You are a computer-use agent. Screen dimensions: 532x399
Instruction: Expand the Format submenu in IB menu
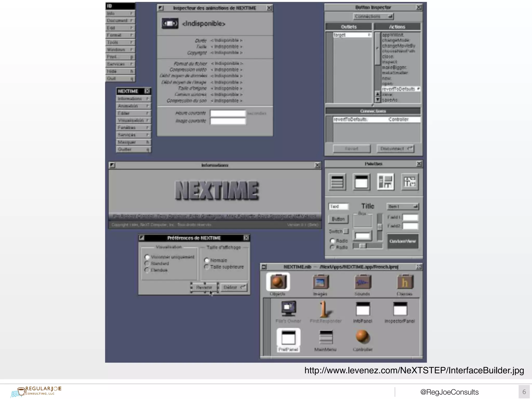[x=120, y=35]
